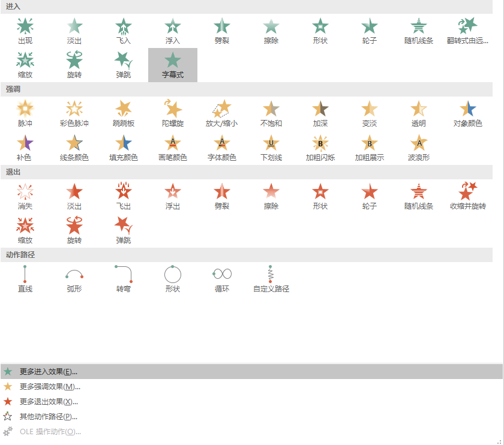Viewport: 504px width, 445px height.
Task: Select the 直线 motion path
Action: tap(25, 279)
